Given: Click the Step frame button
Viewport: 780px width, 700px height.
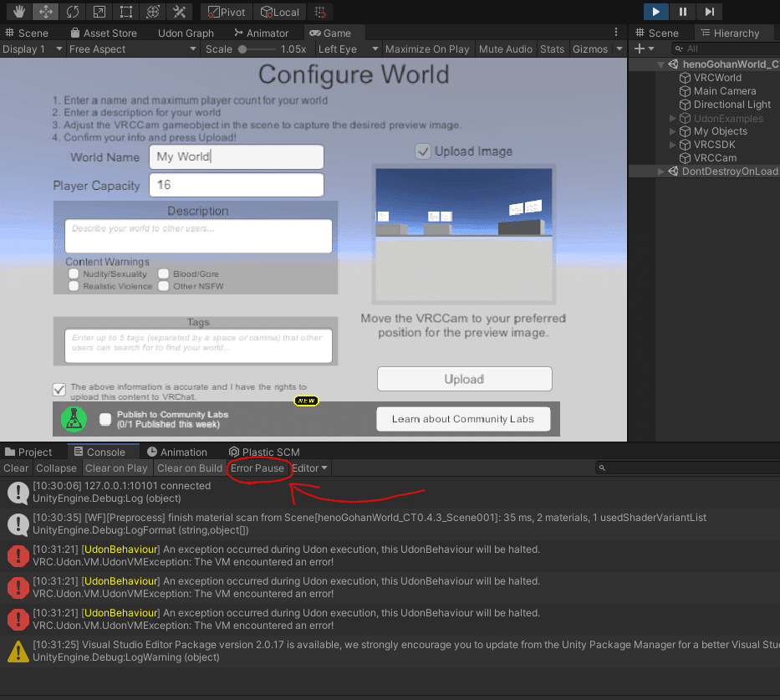Looking at the screenshot, I should (710, 12).
